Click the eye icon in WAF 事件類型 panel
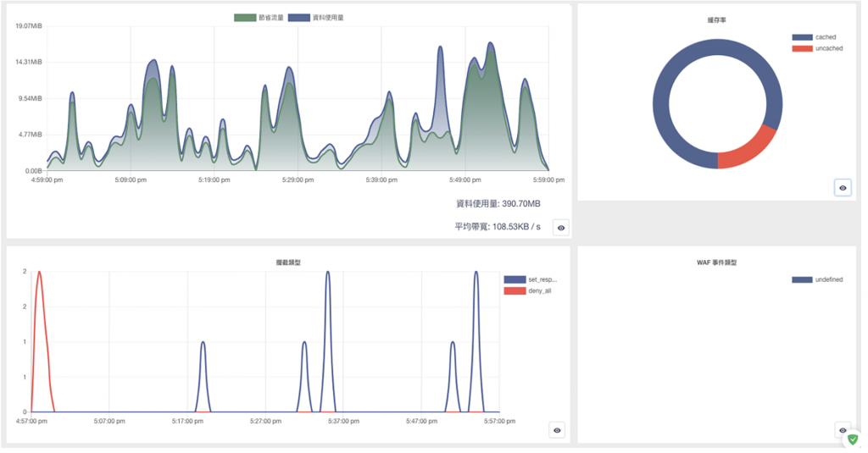The image size is (868, 453). pyautogui.click(x=843, y=430)
